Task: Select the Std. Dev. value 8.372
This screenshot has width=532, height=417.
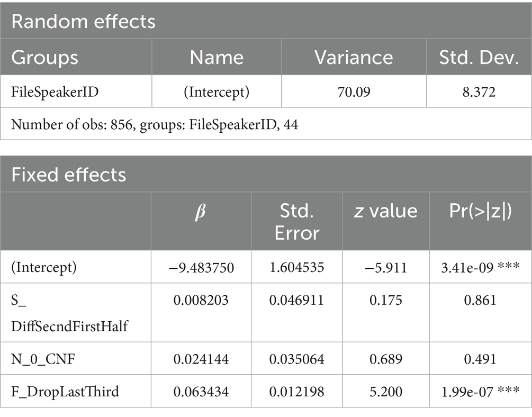Action: point(478,93)
